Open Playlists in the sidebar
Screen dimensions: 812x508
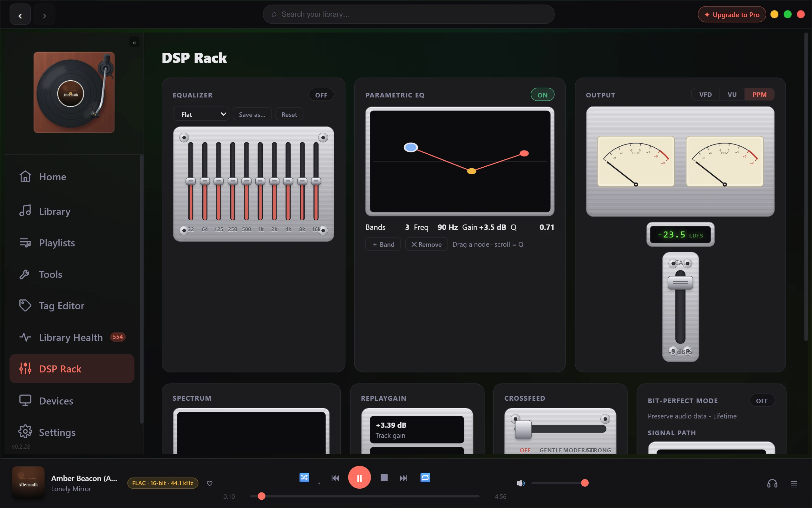coord(72,243)
